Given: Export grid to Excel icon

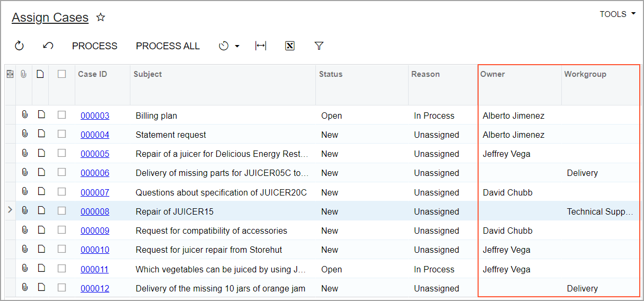Looking at the screenshot, I should tap(289, 46).
